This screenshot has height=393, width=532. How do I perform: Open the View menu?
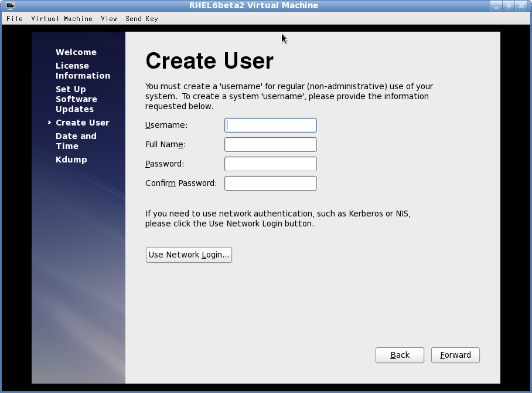coord(109,19)
